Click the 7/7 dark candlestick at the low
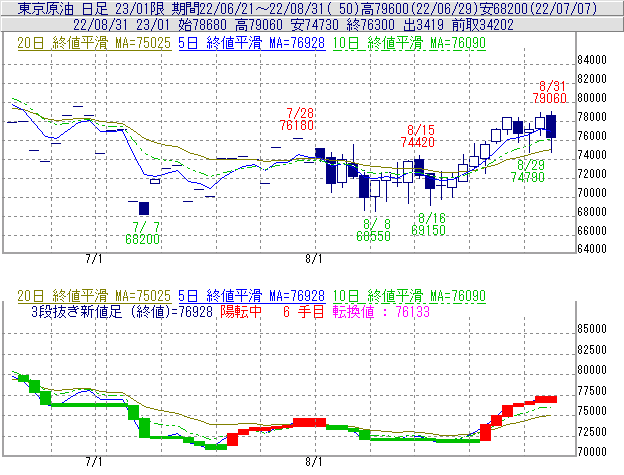This screenshot has width=624, height=475. coord(144,208)
